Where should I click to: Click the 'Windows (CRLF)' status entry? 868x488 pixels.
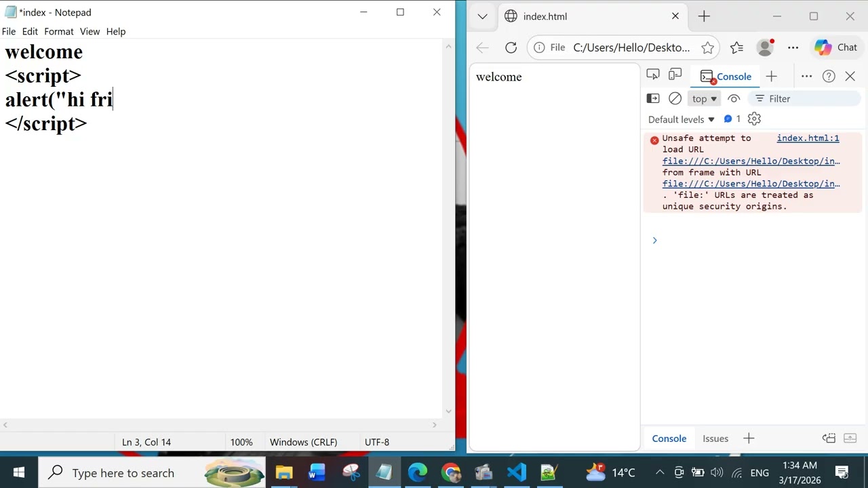(303, 442)
